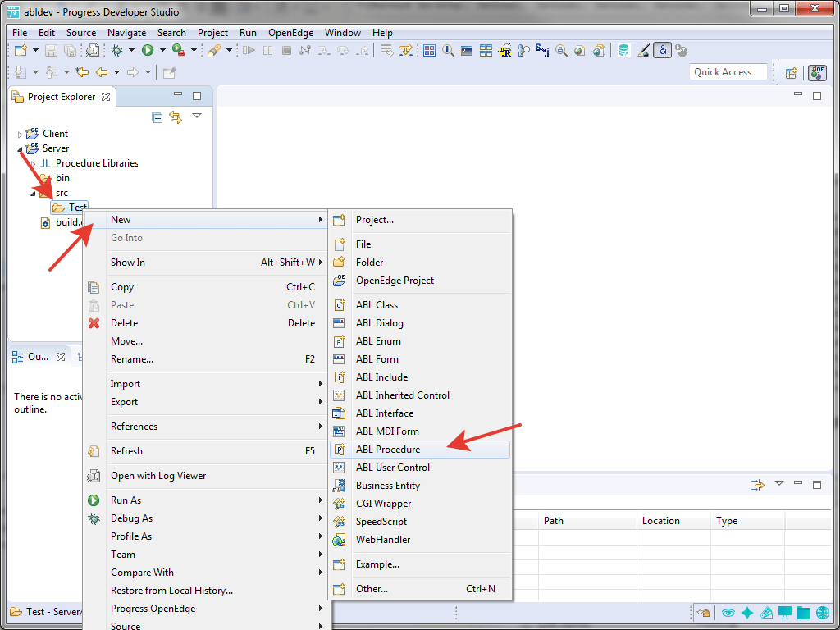Open the External Tools dropdown arrow
This screenshot has width=840, height=630.
(x=194, y=50)
